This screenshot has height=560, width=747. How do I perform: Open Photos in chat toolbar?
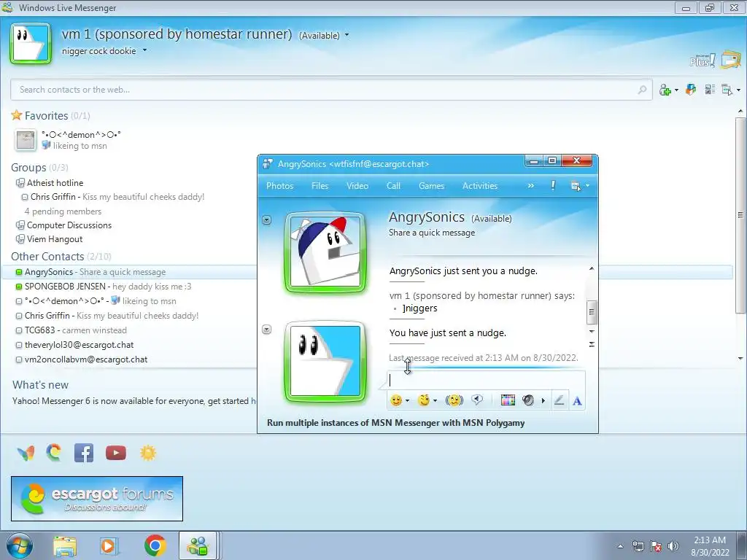point(279,186)
